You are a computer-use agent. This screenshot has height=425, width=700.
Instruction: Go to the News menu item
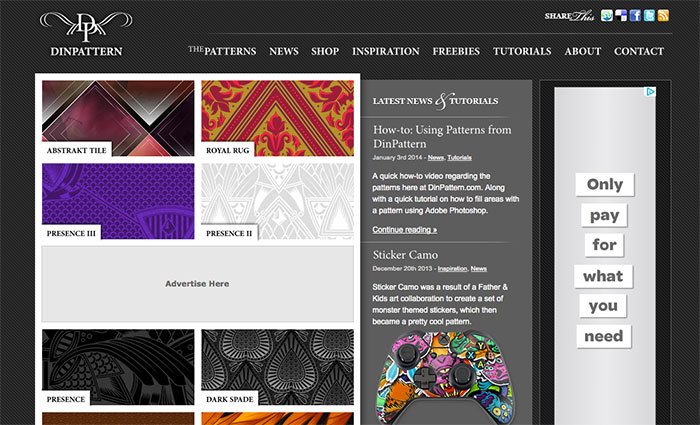click(x=284, y=51)
